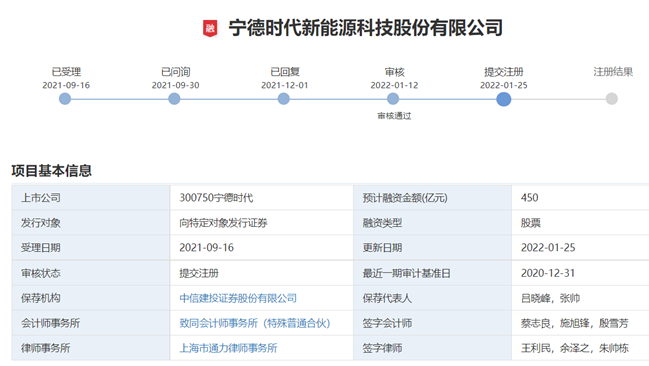
Task: Click the 预计融资金额(亿元) label cell
Action: (433, 198)
